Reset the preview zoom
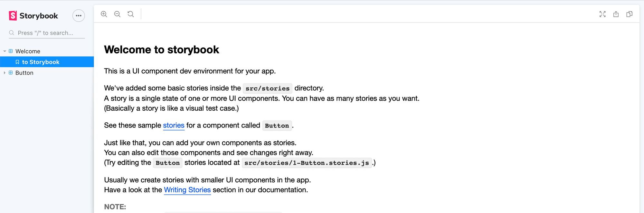The height and width of the screenshot is (213, 644). click(x=131, y=14)
